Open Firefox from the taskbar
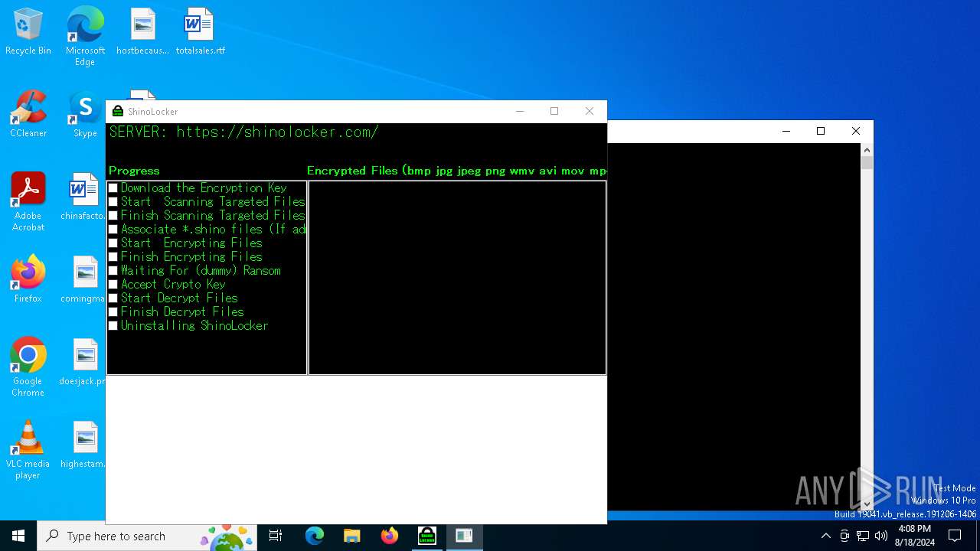This screenshot has width=980, height=551. coord(389,536)
